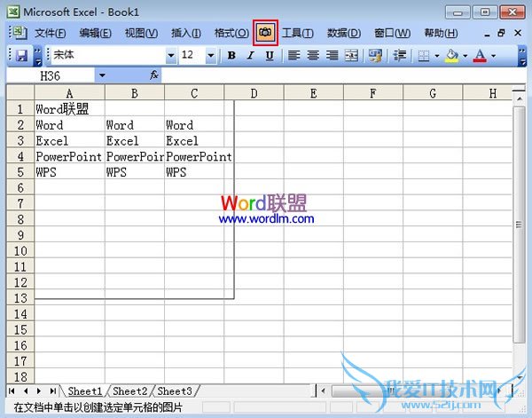The image size is (532, 418).
Task: Select column A header
Action: pyautogui.click(x=69, y=92)
